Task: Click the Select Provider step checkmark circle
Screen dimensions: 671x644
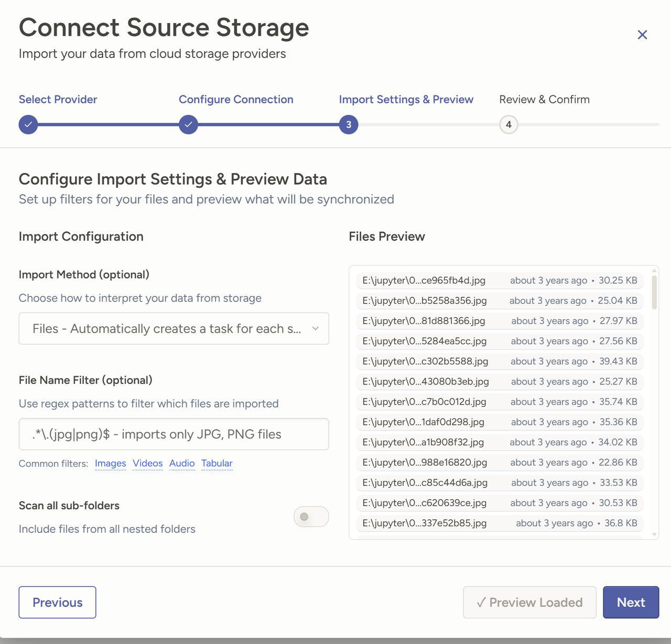Action: 28,125
